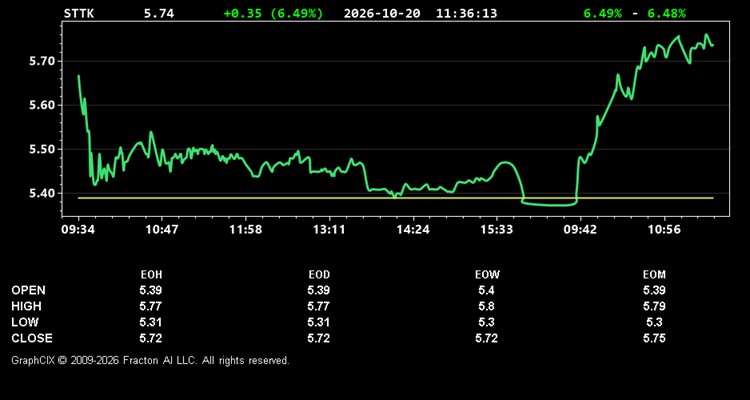Click the EOD column header
Image resolution: width=750 pixels, height=400 pixels.
click(x=319, y=275)
